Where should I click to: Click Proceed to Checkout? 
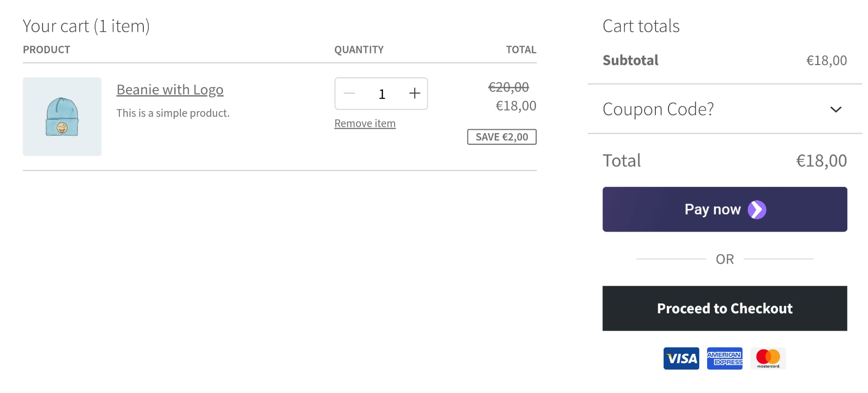point(724,308)
